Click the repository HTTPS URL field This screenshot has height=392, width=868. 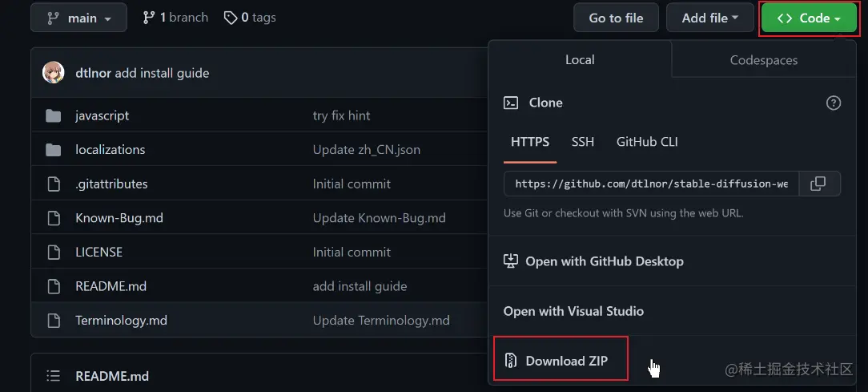point(651,184)
